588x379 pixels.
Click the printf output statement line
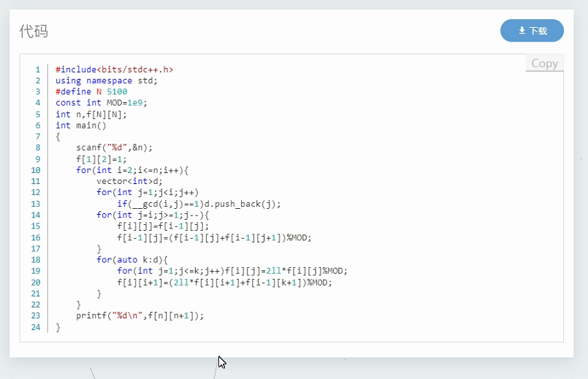point(140,316)
